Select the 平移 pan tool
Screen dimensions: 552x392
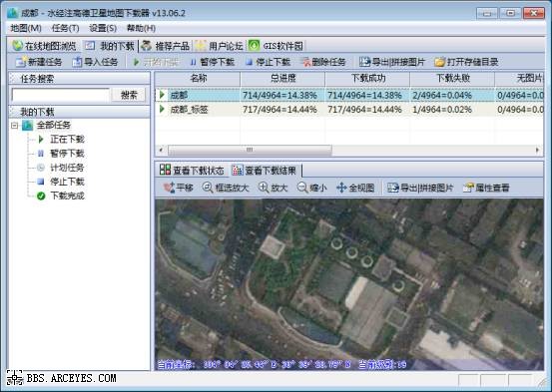tap(178, 188)
